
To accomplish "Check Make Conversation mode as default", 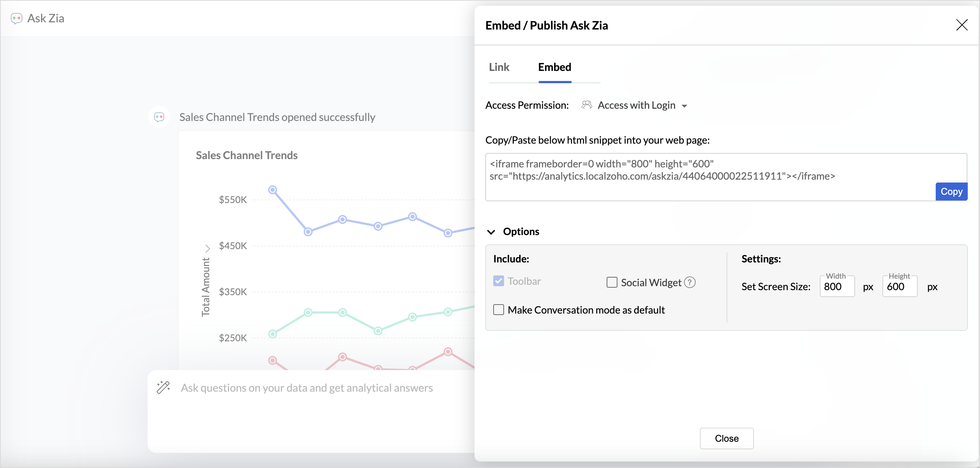I will pos(498,310).
